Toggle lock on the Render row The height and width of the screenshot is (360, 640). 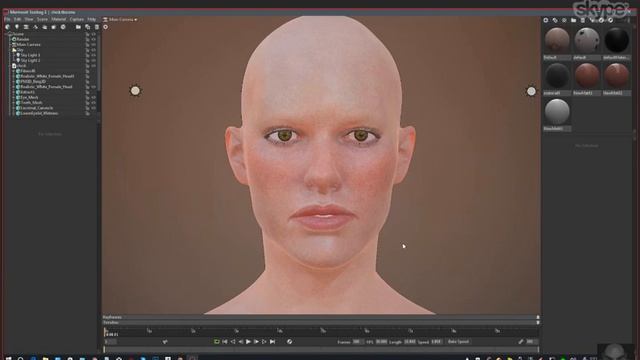87,39
